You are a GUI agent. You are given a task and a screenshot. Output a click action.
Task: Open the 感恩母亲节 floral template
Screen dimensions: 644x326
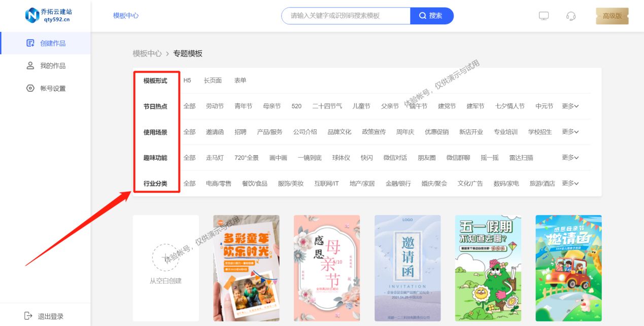[x=327, y=268]
